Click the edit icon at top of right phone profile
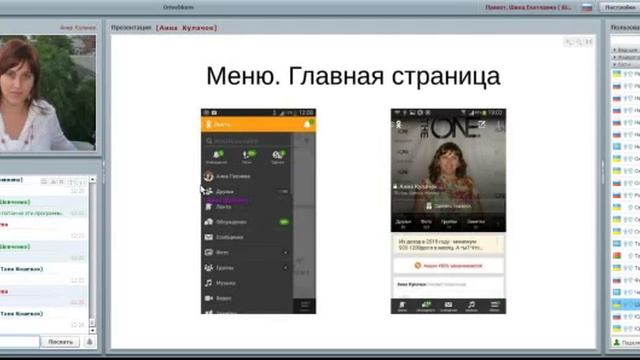Viewport: 640px width, 360px height. pyautogui.click(x=482, y=124)
